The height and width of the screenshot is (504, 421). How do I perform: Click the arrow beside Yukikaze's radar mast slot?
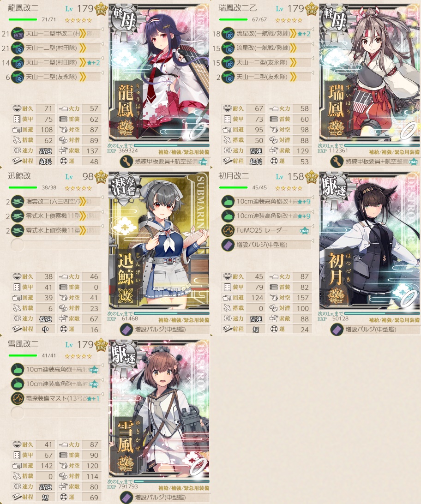pyautogui.click(x=102, y=395)
